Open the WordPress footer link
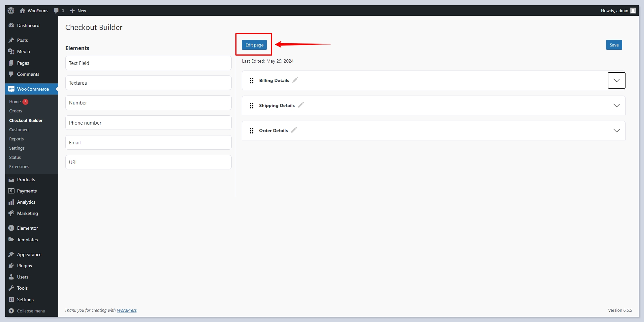 click(127, 310)
